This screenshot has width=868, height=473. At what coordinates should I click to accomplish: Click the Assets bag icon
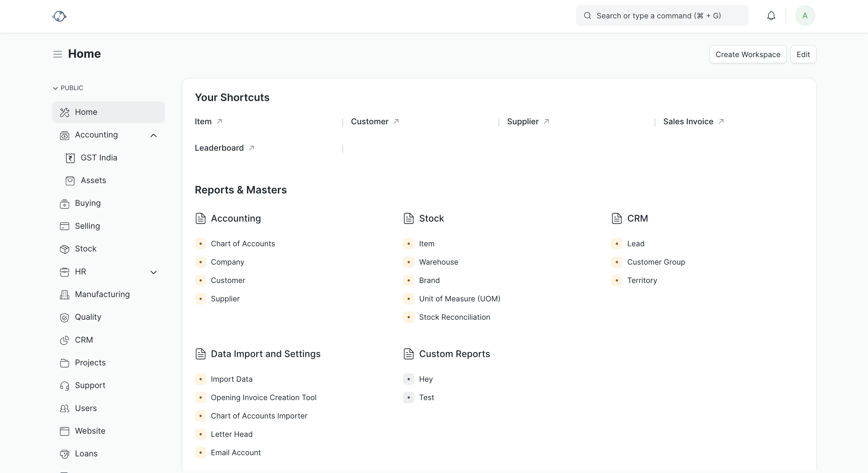(70, 181)
